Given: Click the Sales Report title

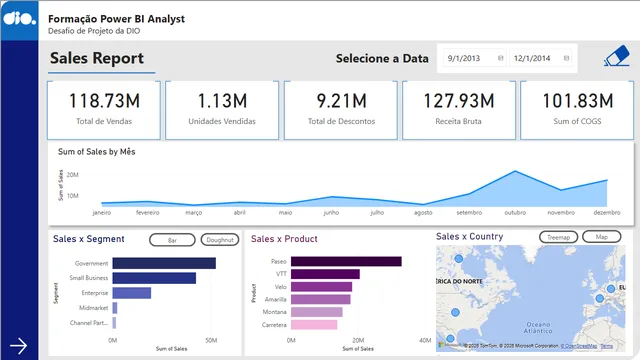Looking at the screenshot, I should tap(97, 58).
